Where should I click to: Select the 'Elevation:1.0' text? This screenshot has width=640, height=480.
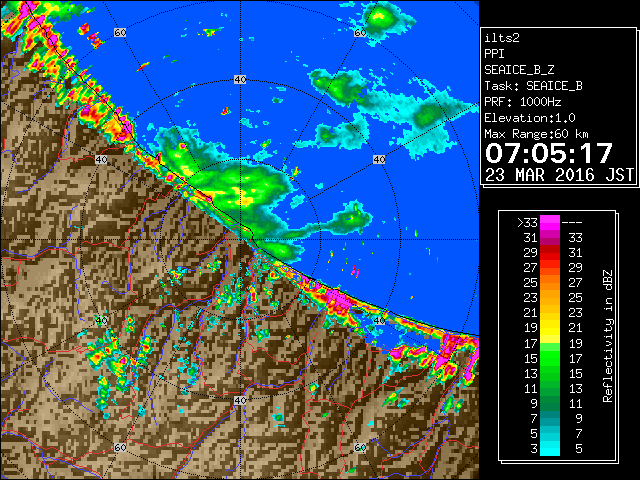pos(530,118)
